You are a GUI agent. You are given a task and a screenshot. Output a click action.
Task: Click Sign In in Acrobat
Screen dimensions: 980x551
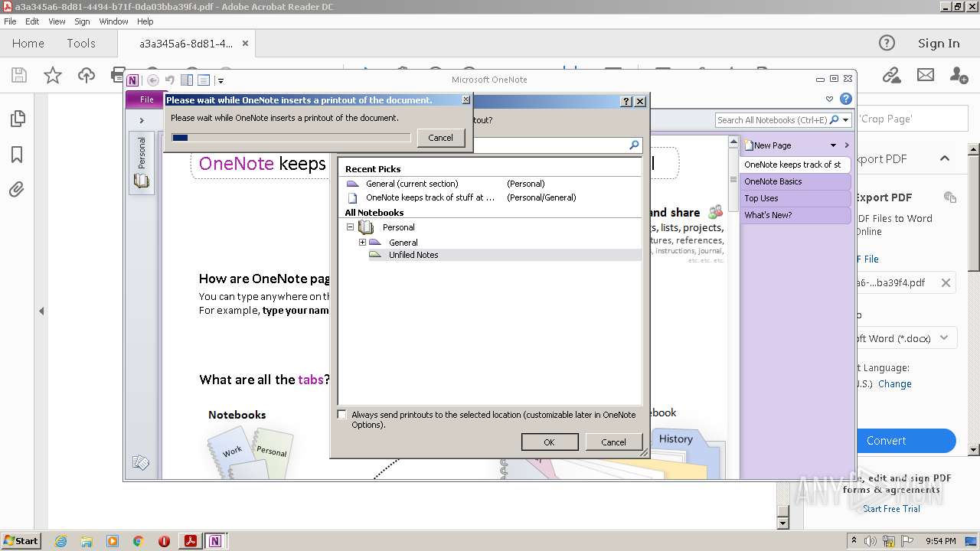click(939, 43)
